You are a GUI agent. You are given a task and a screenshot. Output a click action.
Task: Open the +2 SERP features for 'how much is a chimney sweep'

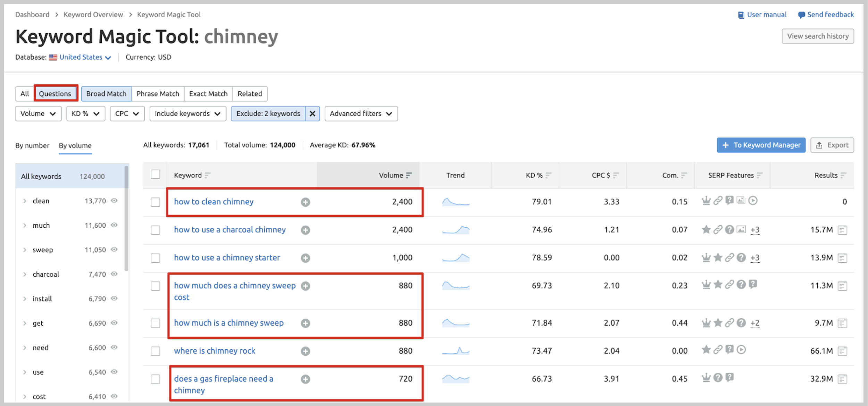[x=755, y=323]
